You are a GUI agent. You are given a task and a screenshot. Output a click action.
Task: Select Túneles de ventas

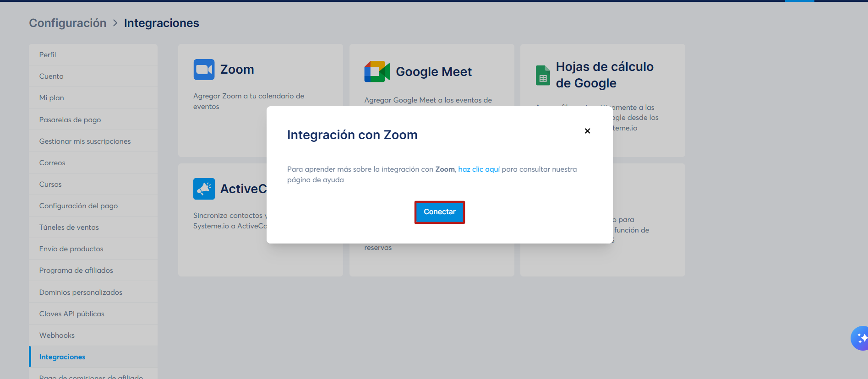[93, 227]
